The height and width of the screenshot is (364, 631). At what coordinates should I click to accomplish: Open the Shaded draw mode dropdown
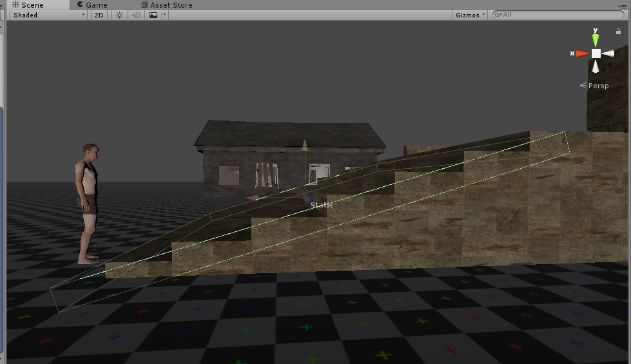coord(48,15)
